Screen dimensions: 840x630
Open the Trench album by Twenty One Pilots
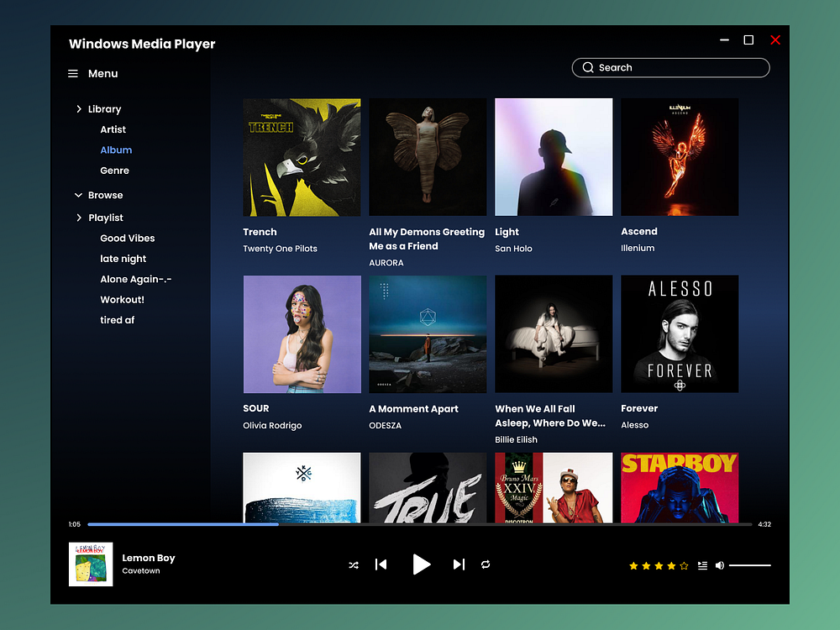pos(302,156)
